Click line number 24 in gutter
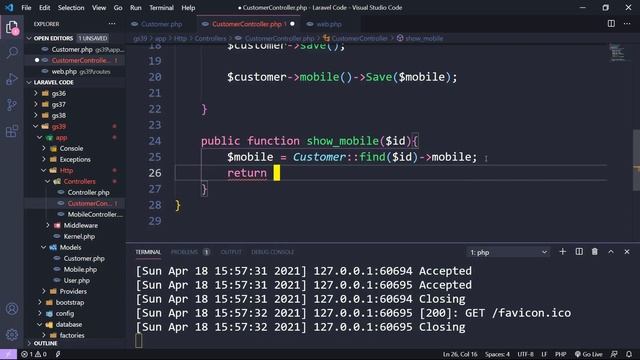The width and height of the screenshot is (640, 360). tap(155, 141)
